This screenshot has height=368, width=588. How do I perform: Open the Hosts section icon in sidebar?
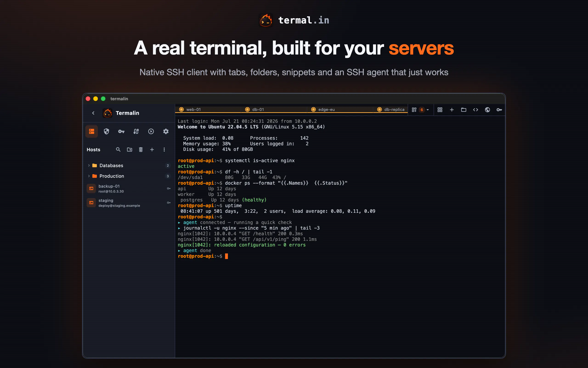click(x=92, y=131)
